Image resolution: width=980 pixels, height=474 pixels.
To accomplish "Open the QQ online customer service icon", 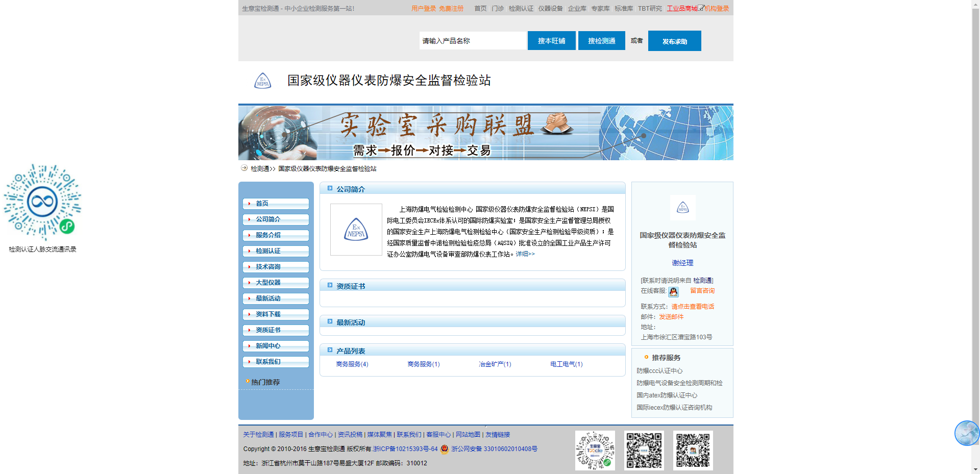I will pyautogui.click(x=674, y=291).
